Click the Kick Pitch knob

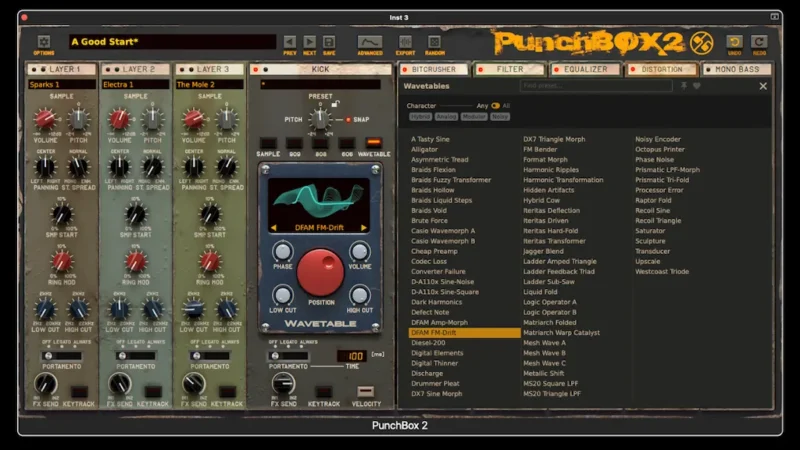[320, 119]
